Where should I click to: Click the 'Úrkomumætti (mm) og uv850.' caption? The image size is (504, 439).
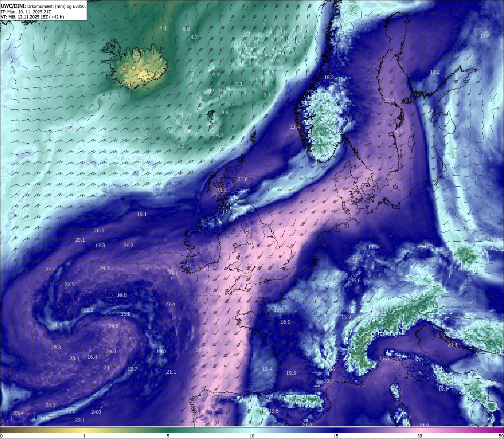(x=57, y=6)
